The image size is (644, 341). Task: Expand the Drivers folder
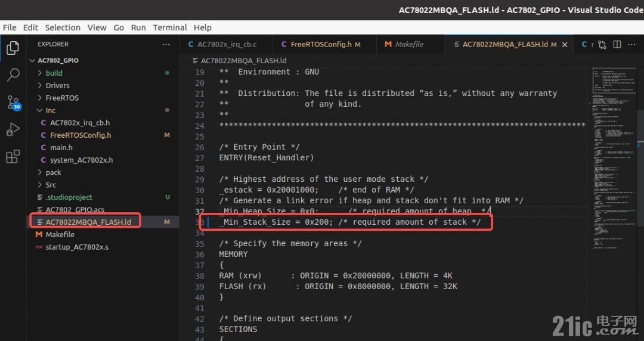(40, 85)
